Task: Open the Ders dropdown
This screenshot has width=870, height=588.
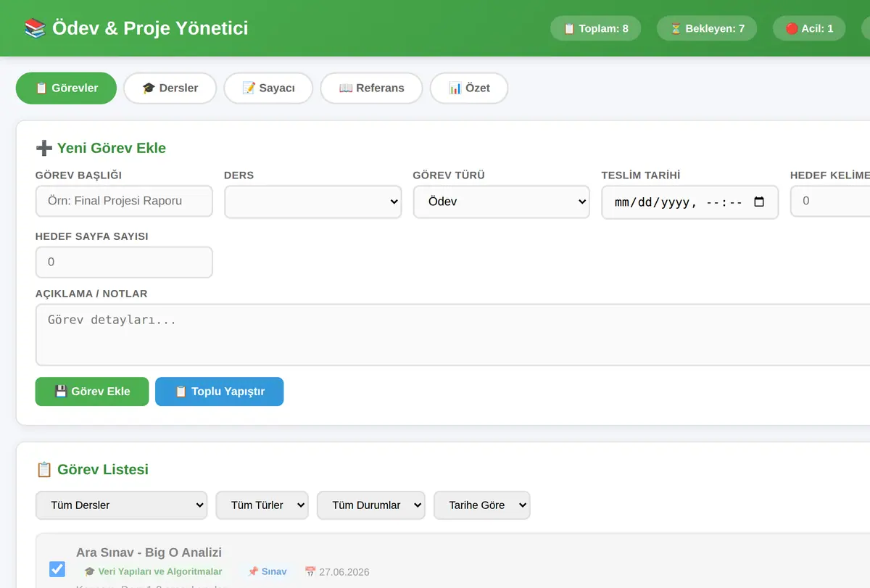Action: [x=313, y=202]
